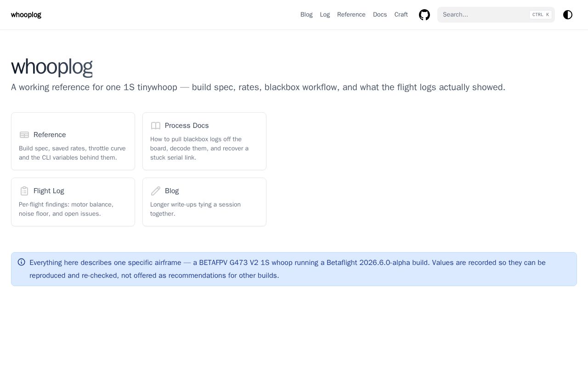The width and height of the screenshot is (588, 368).
Task: Click the CTRL K shortcut badge
Action: 541,15
